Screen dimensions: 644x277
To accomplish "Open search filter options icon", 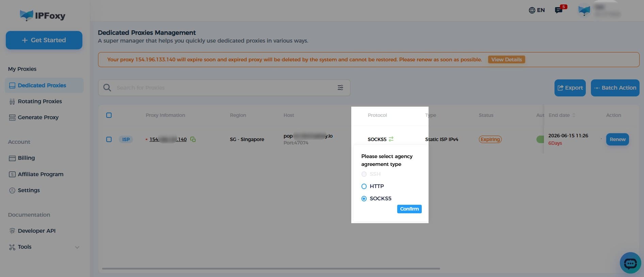I will pyautogui.click(x=340, y=88).
